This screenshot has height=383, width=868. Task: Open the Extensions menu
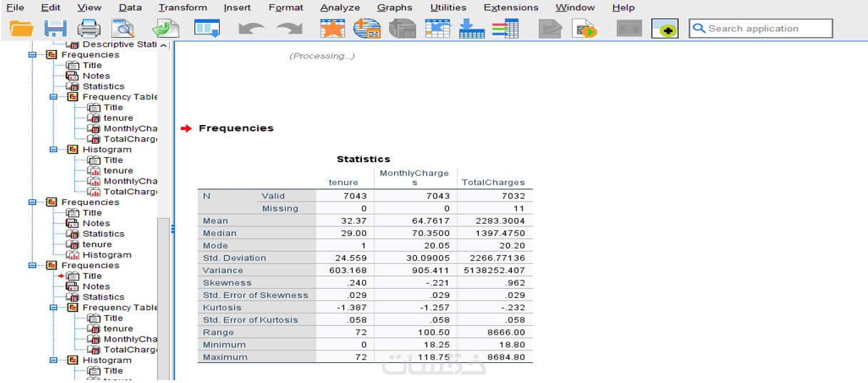click(x=511, y=8)
